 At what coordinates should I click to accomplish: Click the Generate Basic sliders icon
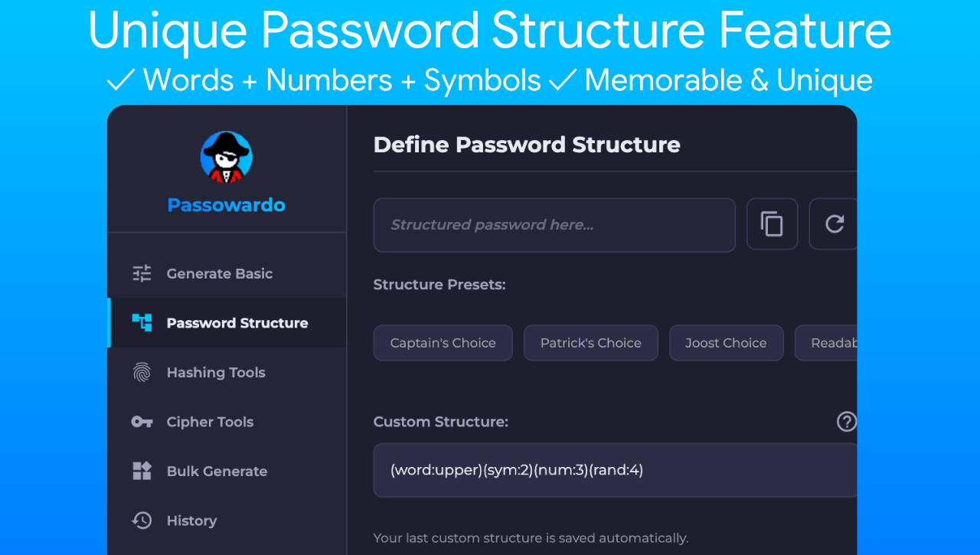[x=142, y=273]
